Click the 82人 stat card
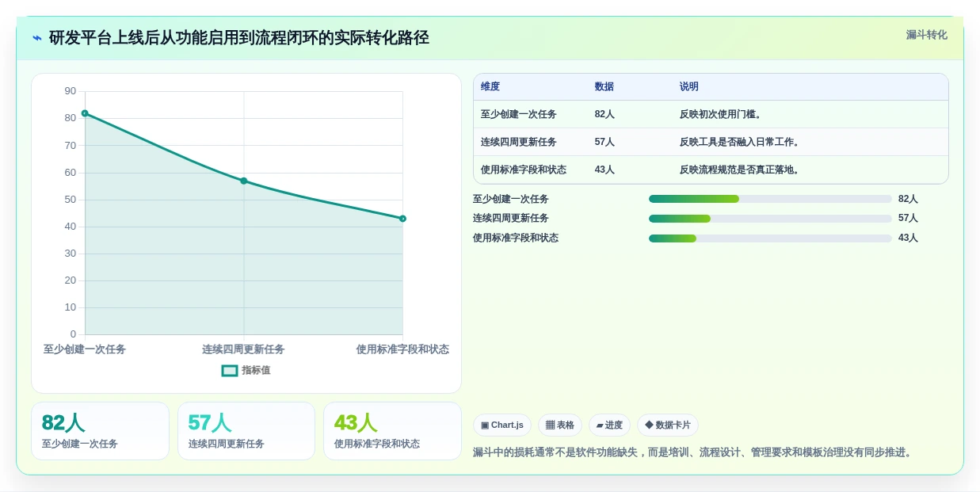980x492 pixels. click(x=100, y=431)
